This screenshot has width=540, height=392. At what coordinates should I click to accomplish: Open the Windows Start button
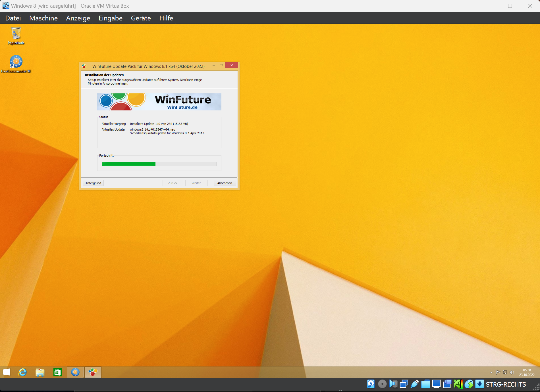tap(6, 372)
